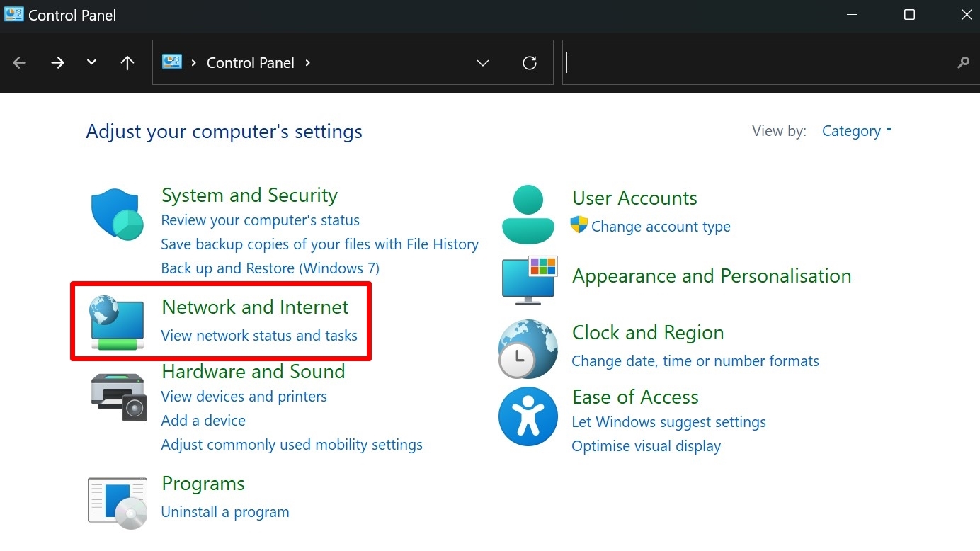Open View devices and printers
The width and height of the screenshot is (980, 551).
244,397
